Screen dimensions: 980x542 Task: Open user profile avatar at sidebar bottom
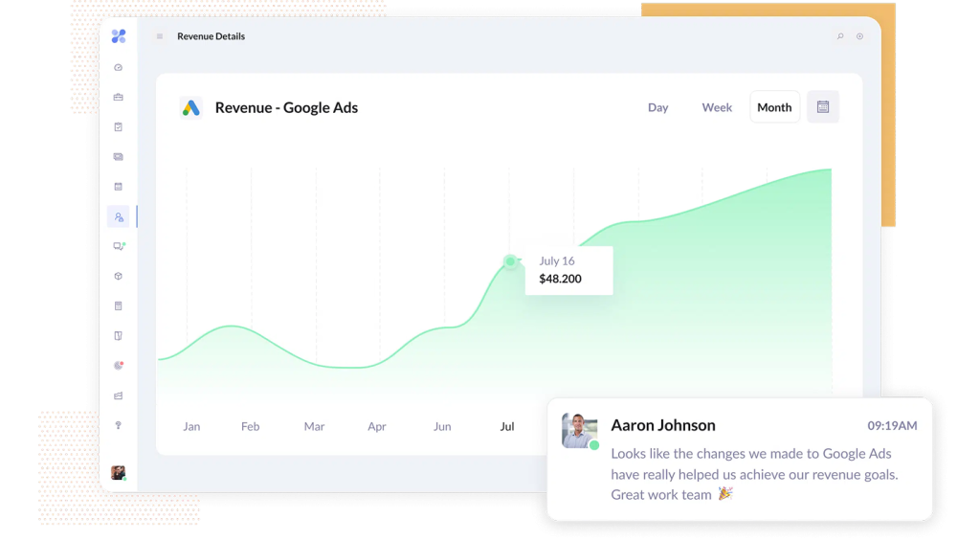click(119, 472)
